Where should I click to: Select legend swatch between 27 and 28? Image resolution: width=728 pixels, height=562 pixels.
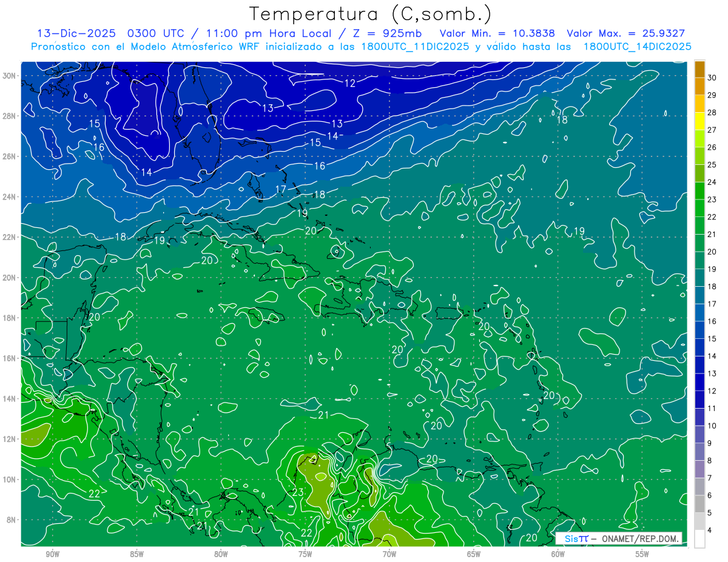[x=699, y=121]
